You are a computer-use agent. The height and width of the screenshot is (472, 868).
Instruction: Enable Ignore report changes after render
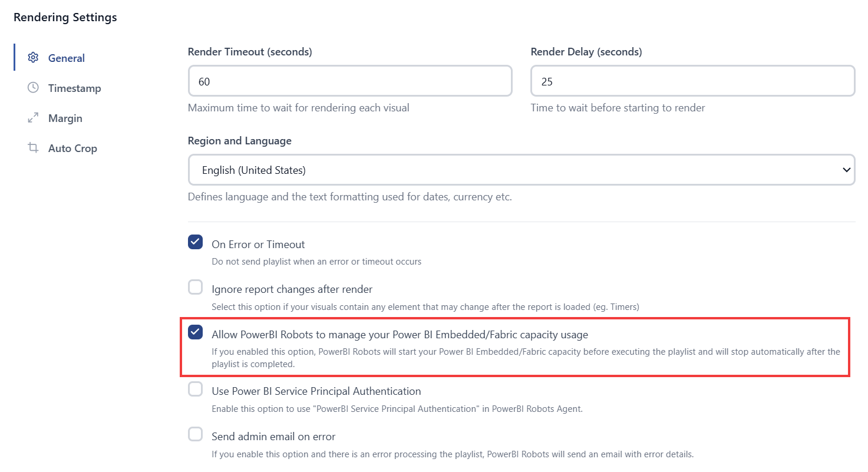[x=196, y=288]
